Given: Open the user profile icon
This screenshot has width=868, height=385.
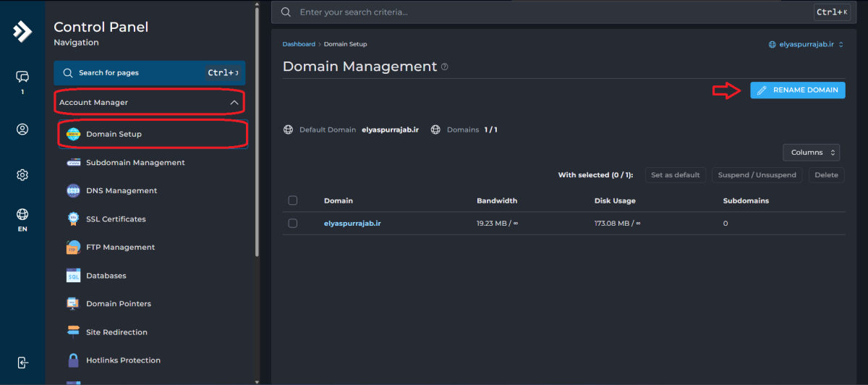Looking at the screenshot, I should [x=22, y=130].
